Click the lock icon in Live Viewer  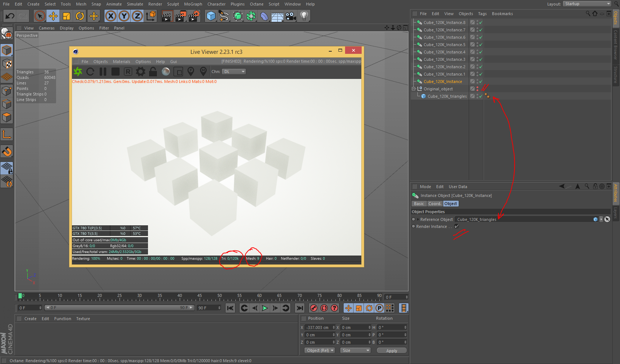[153, 72]
